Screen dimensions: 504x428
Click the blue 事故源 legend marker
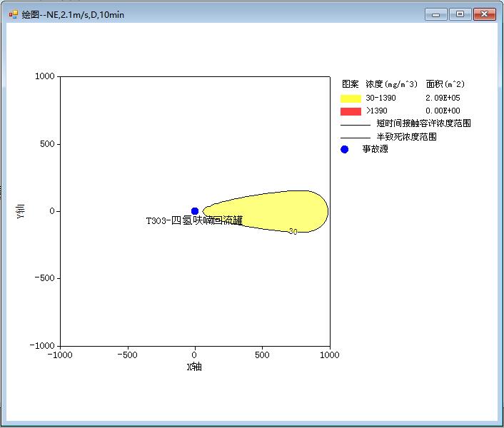point(344,149)
